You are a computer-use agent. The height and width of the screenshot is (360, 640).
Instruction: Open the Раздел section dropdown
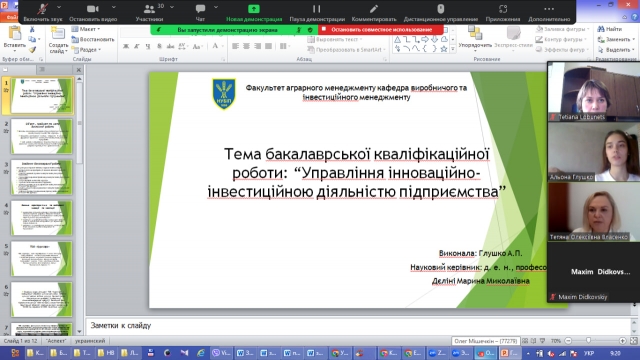[86, 49]
